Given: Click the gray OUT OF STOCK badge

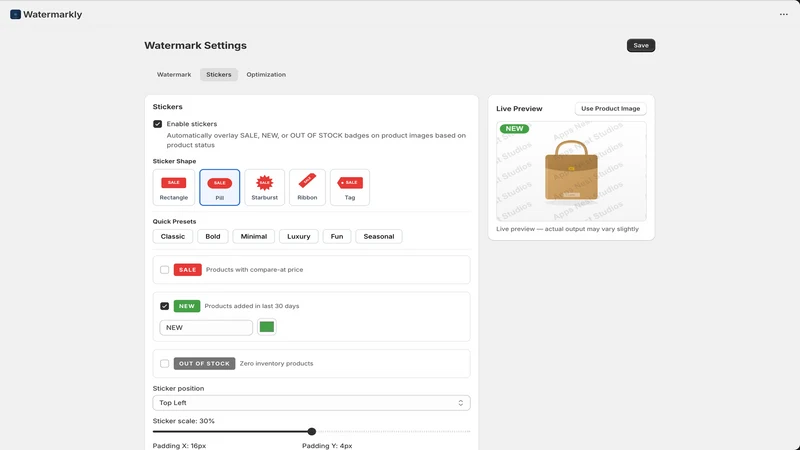Looking at the screenshot, I should coord(204,363).
